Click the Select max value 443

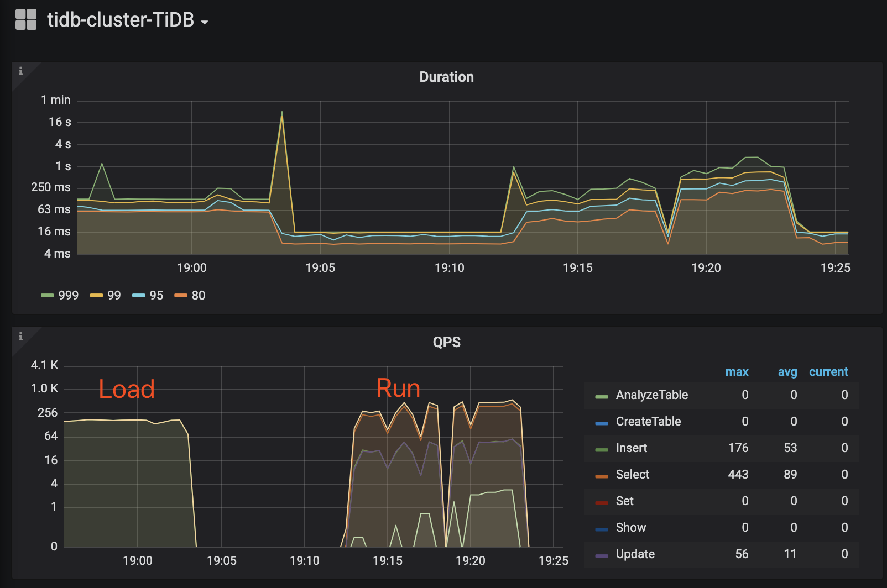coord(738,474)
